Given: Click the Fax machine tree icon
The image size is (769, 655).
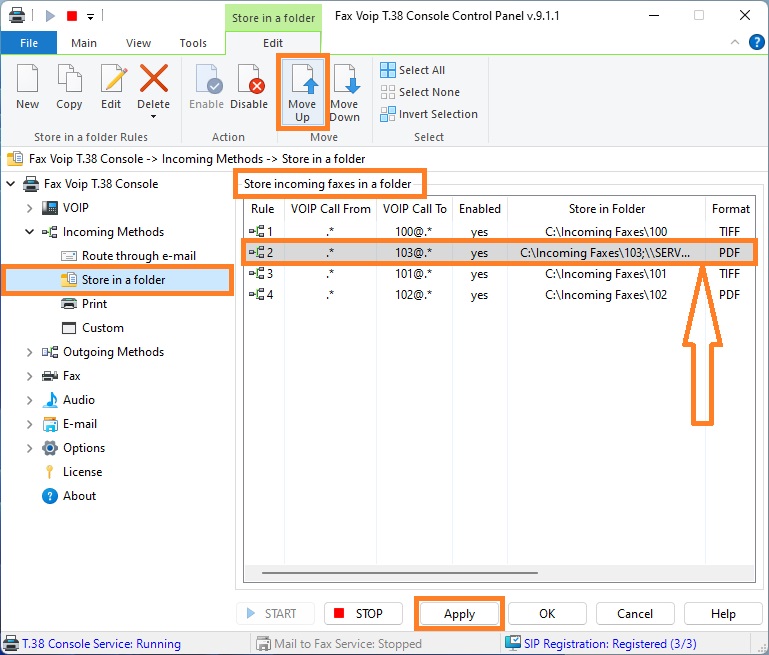Looking at the screenshot, I should (50, 376).
